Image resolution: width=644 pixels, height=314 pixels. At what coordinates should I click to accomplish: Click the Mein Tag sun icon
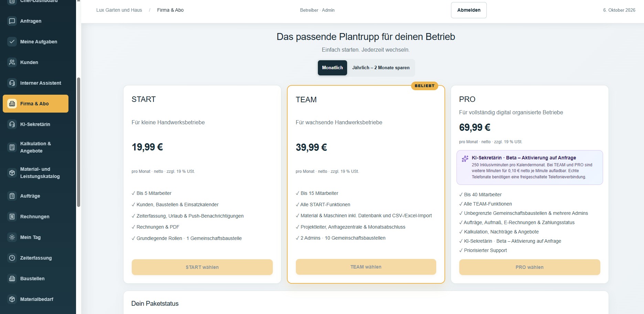click(x=12, y=237)
